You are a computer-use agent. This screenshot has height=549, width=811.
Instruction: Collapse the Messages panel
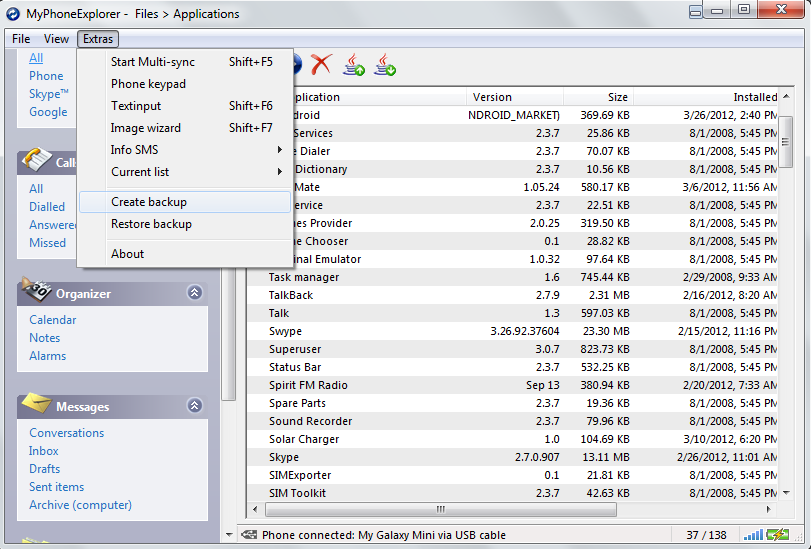(x=194, y=406)
